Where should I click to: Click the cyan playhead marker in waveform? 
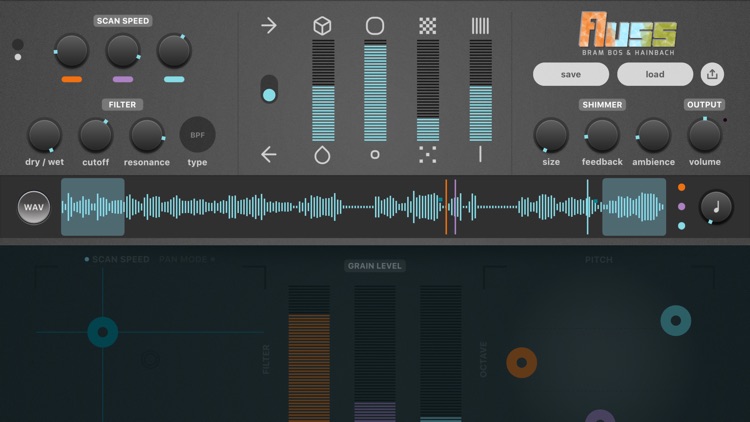pos(588,207)
